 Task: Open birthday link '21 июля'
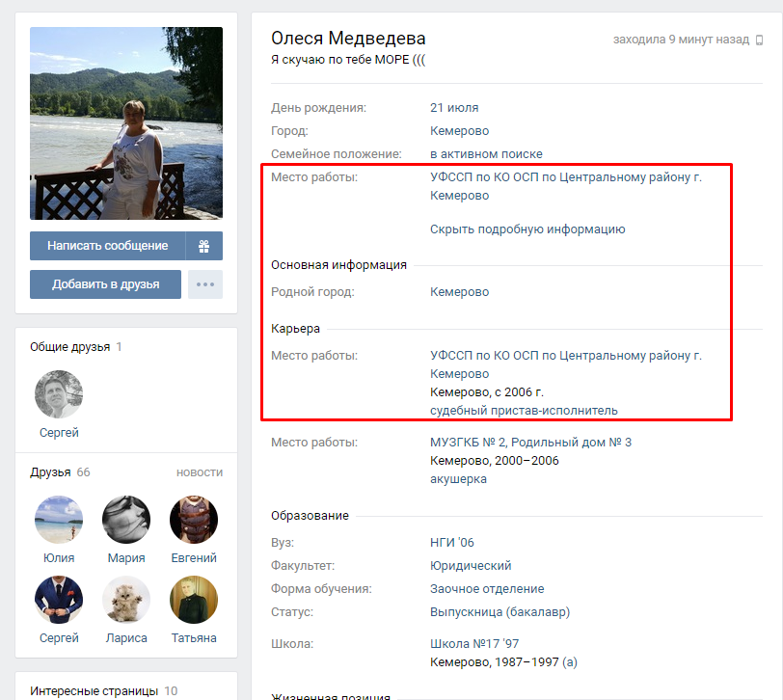pos(454,108)
